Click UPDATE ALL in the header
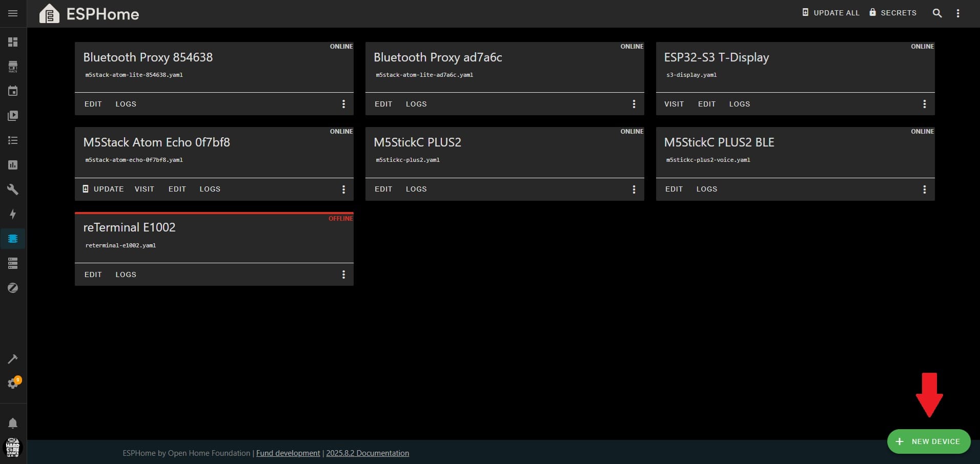 click(x=830, y=13)
